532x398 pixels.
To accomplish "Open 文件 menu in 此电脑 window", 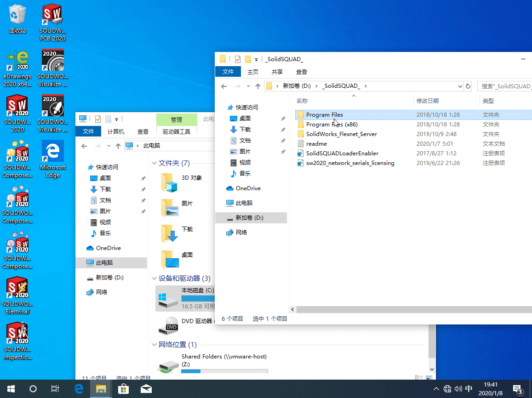I will (x=88, y=131).
